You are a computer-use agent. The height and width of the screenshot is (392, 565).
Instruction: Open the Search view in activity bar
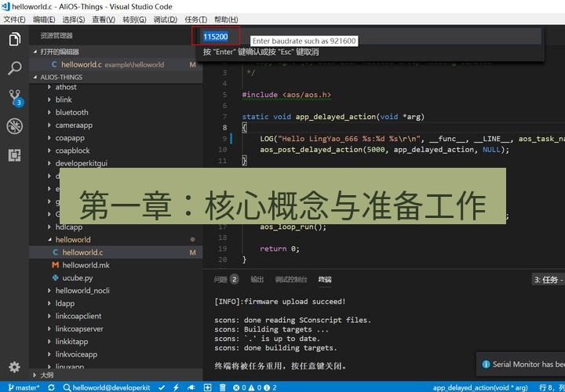coord(14,68)
